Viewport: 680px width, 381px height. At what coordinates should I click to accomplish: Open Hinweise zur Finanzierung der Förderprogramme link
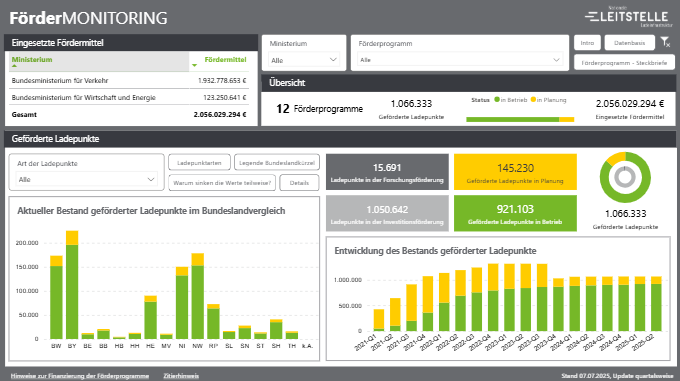click(80, 376)
